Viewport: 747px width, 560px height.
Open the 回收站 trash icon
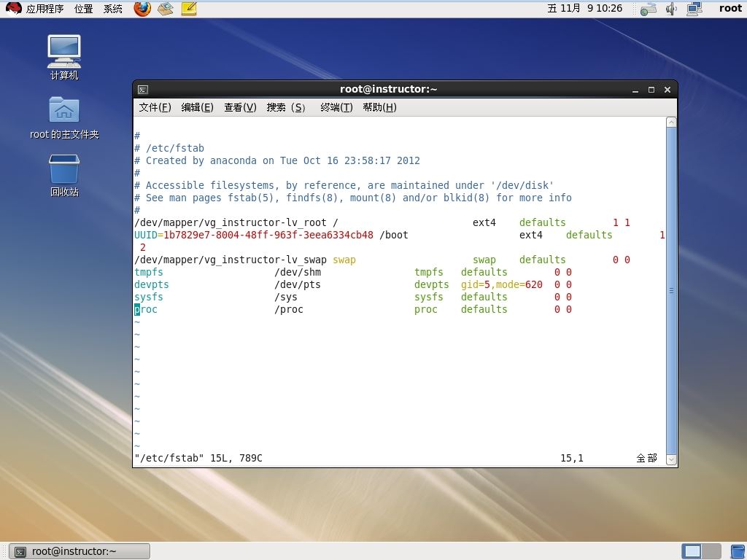click(x=64, y=175)
